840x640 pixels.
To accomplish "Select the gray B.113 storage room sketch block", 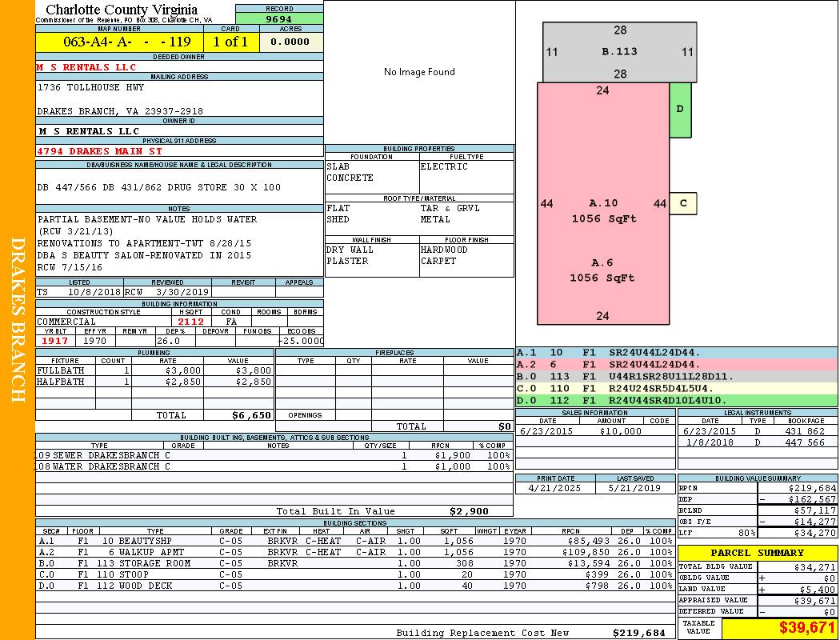I will 620,52.
